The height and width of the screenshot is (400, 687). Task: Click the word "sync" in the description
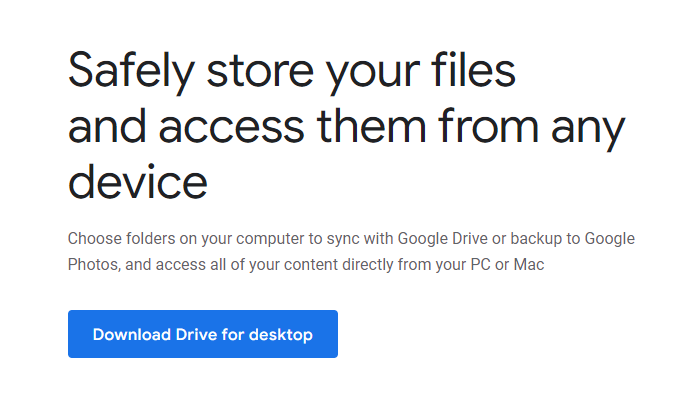(340, 240)
